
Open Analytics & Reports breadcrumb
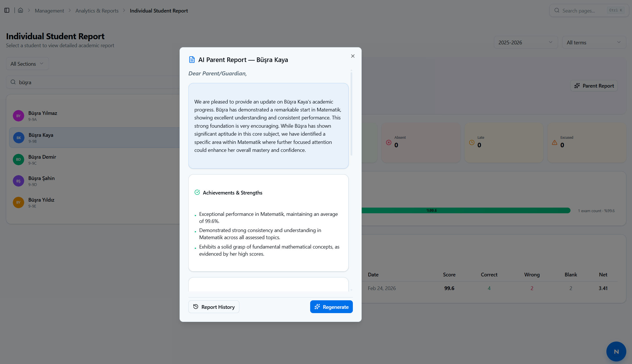pos(97,11)
